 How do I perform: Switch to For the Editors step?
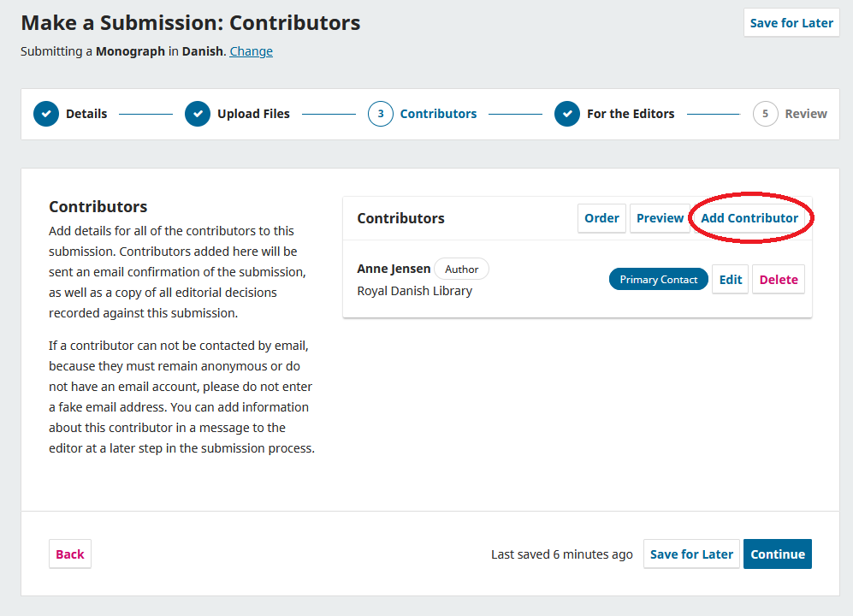tap(631, 114)
